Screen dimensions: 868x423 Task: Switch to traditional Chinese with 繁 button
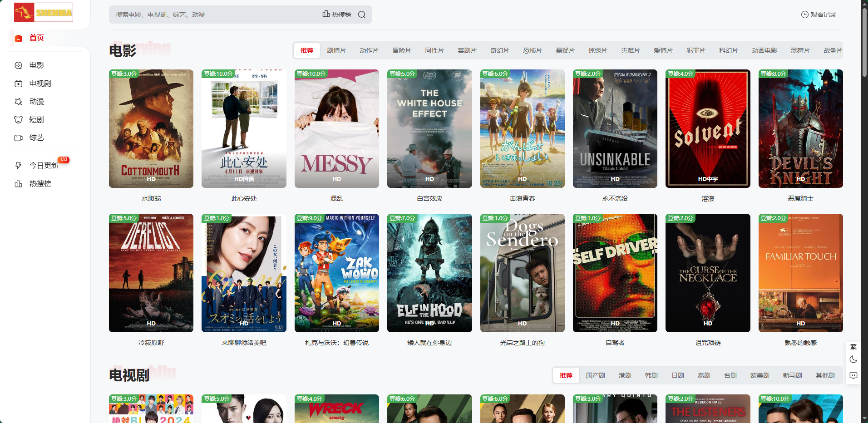tap(853, 347)
